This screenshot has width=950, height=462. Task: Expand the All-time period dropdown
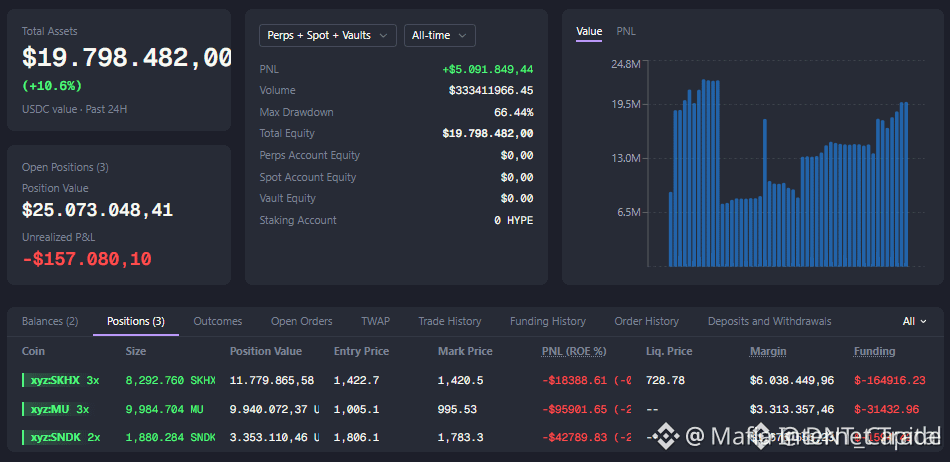(440, 36)
